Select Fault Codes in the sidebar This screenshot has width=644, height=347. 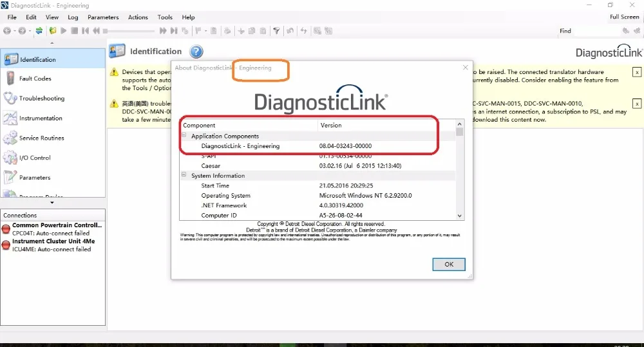tap(53, 79)
